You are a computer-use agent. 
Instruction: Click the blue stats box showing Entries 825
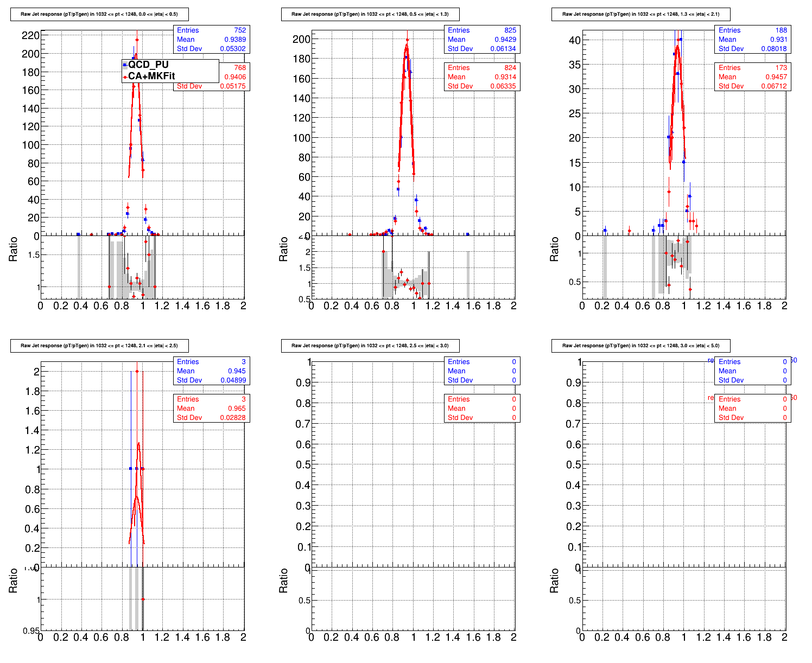tap(481, 40)
